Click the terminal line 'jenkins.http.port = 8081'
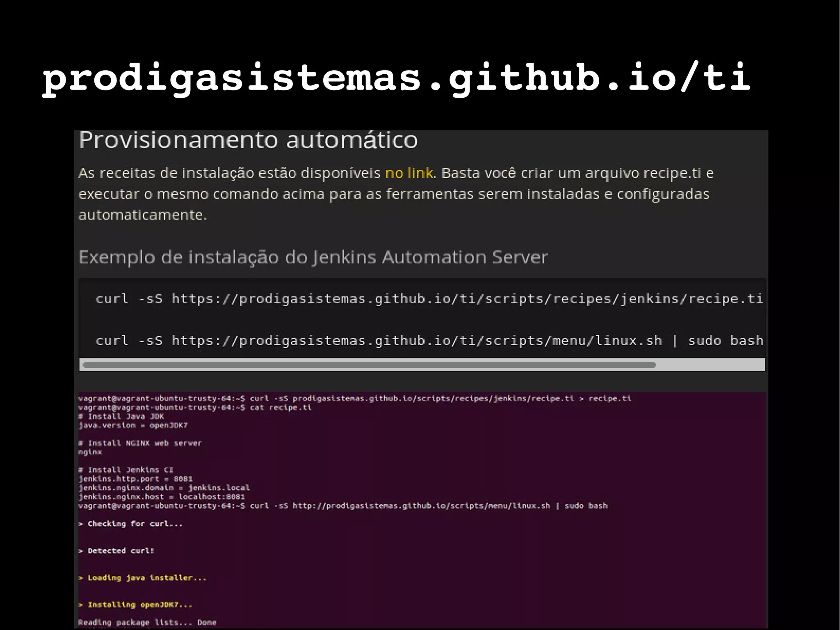The width and height of the screenshot is (840, 630). point(136,479)
